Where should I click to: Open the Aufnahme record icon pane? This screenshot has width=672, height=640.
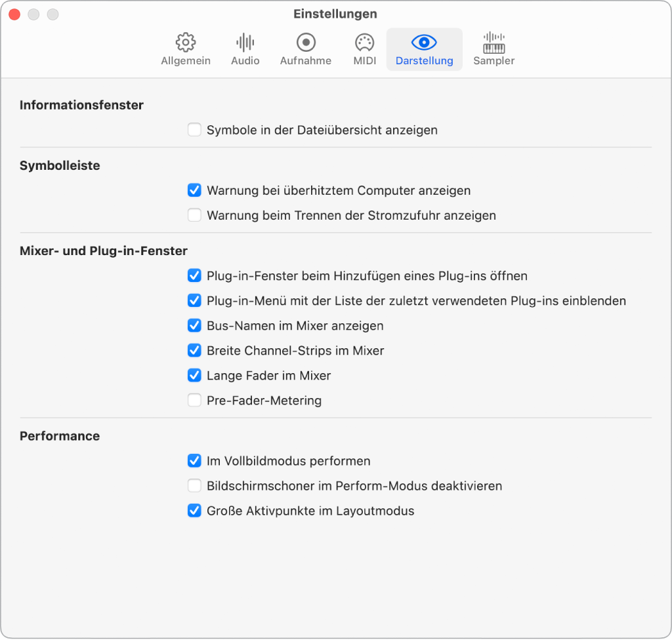click(x=306, y=43)
